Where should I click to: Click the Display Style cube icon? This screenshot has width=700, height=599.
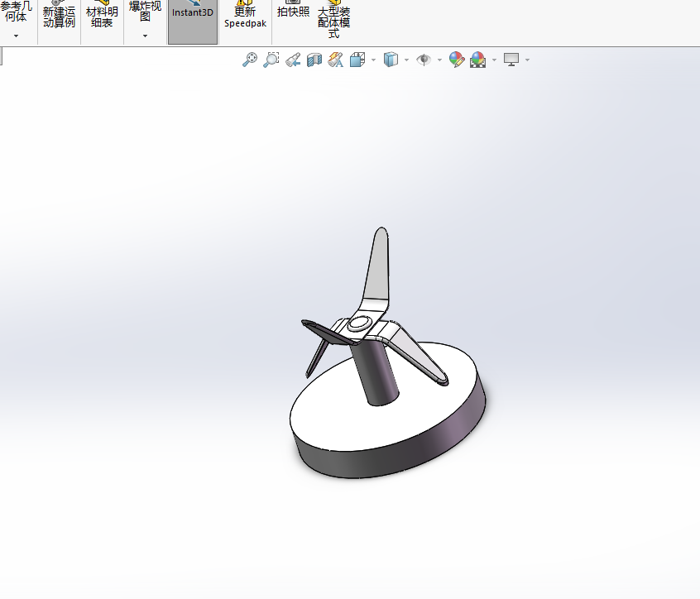391,60
